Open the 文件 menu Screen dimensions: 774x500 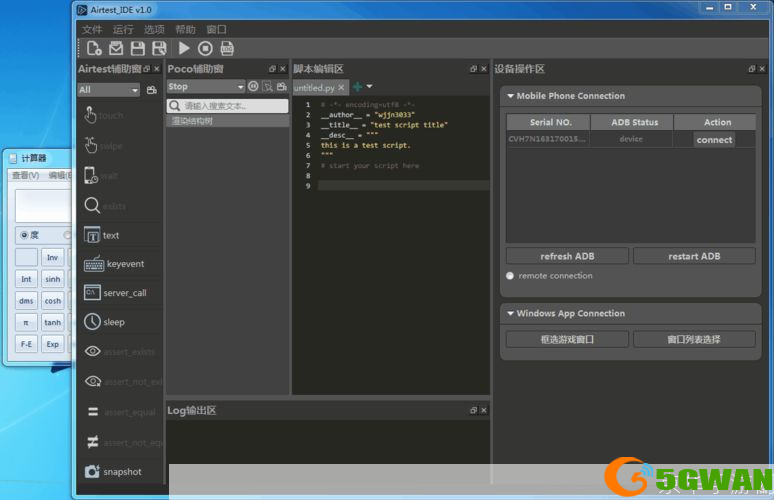pos(92,30)
